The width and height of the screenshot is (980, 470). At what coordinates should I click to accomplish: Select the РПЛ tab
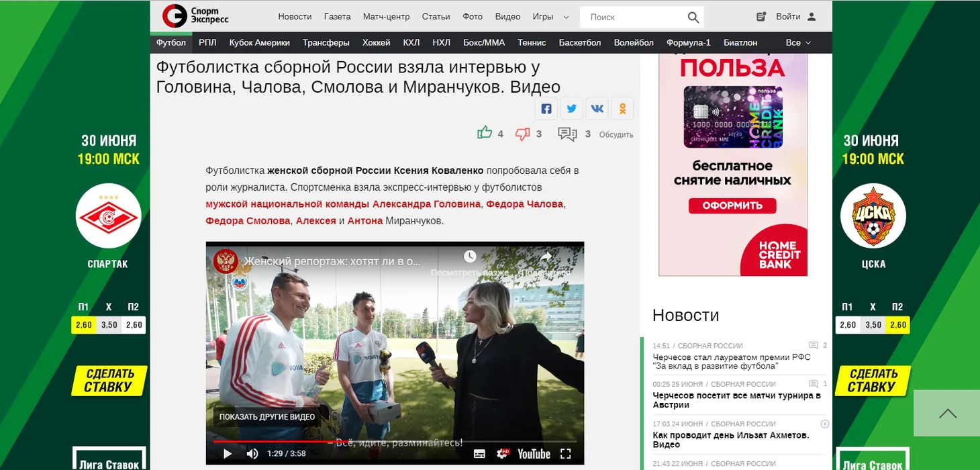pyautogui.click(x=207, y=42)
